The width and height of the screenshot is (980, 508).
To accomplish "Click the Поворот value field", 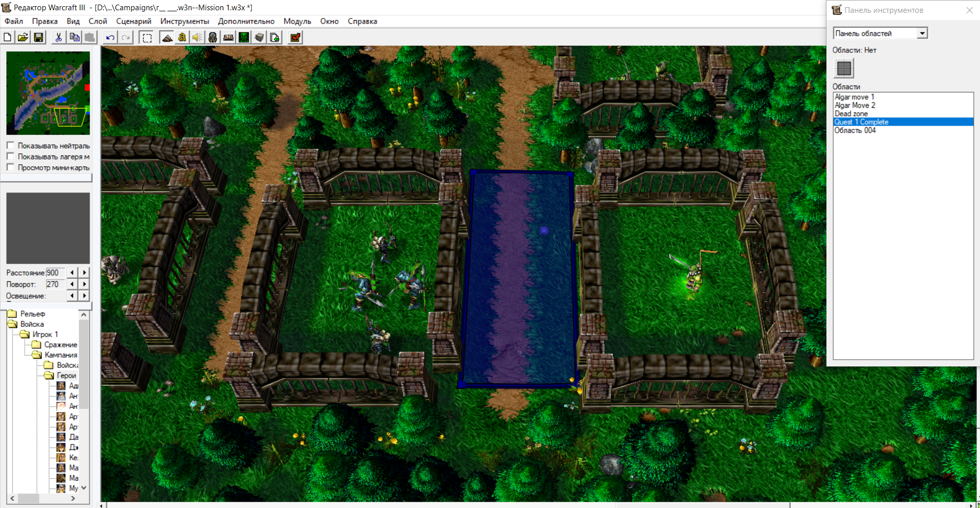I will (x=55, y=284).
